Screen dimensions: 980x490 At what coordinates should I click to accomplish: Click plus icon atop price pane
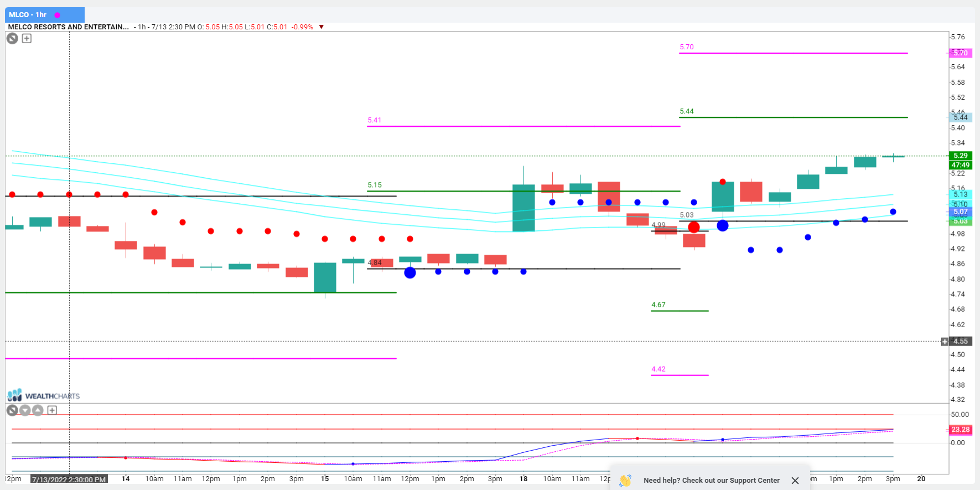coord(27,38)
